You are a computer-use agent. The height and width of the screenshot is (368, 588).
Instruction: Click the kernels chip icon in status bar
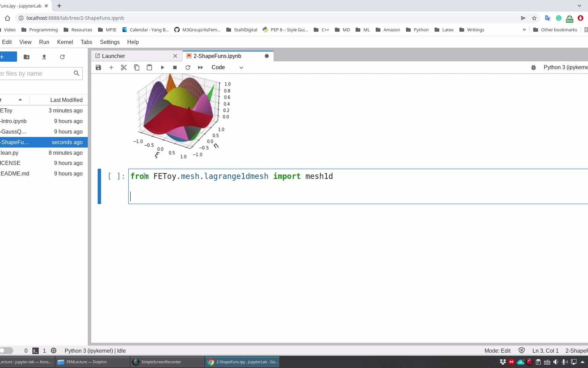click(53, 351)
